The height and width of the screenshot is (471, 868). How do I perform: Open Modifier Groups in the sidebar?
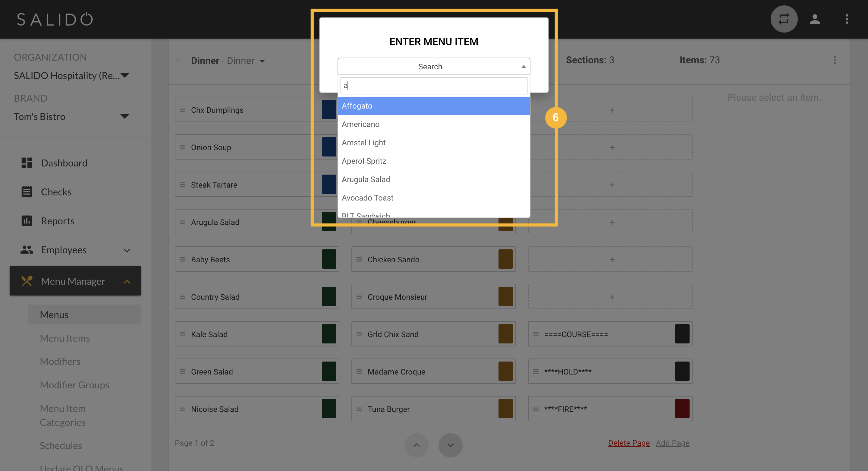tap(74, 385)
